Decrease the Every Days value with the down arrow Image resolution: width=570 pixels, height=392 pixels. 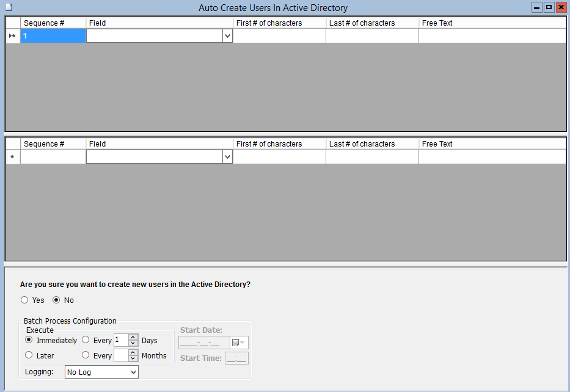(133, 344)
